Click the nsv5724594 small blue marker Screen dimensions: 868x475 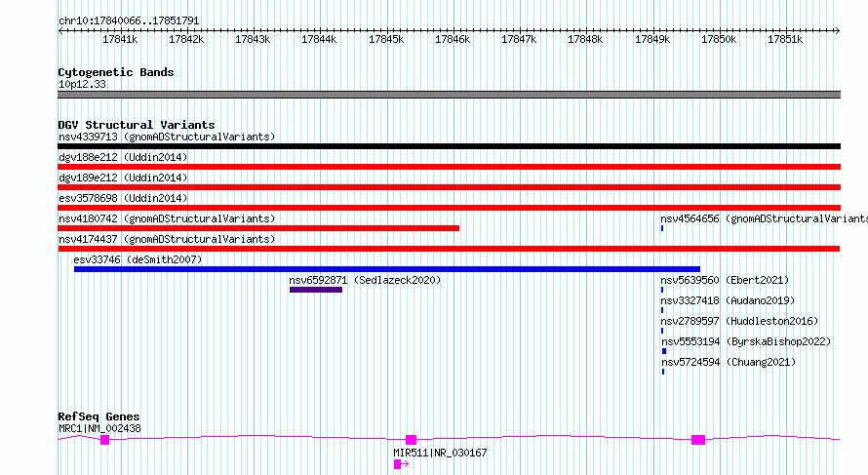tap(663, 372)
